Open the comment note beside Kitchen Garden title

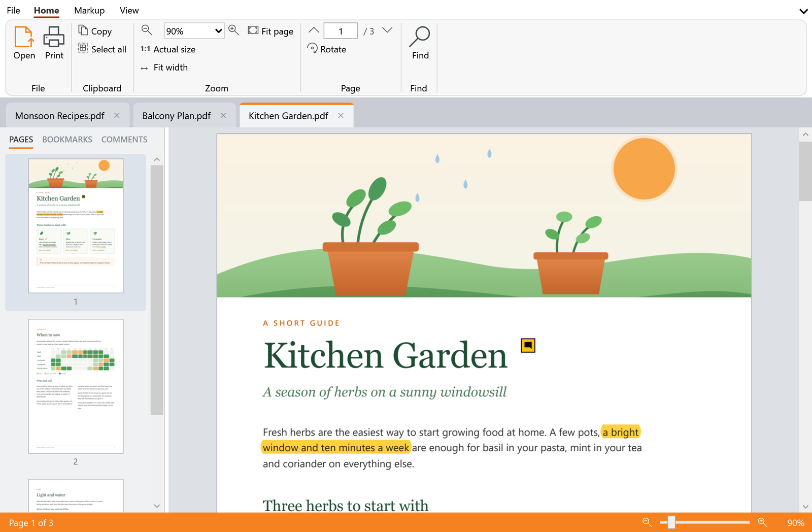528,346
